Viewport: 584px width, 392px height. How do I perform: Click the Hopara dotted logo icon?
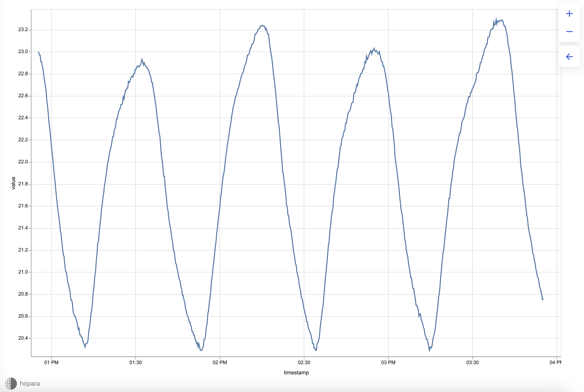pos(11,383)
